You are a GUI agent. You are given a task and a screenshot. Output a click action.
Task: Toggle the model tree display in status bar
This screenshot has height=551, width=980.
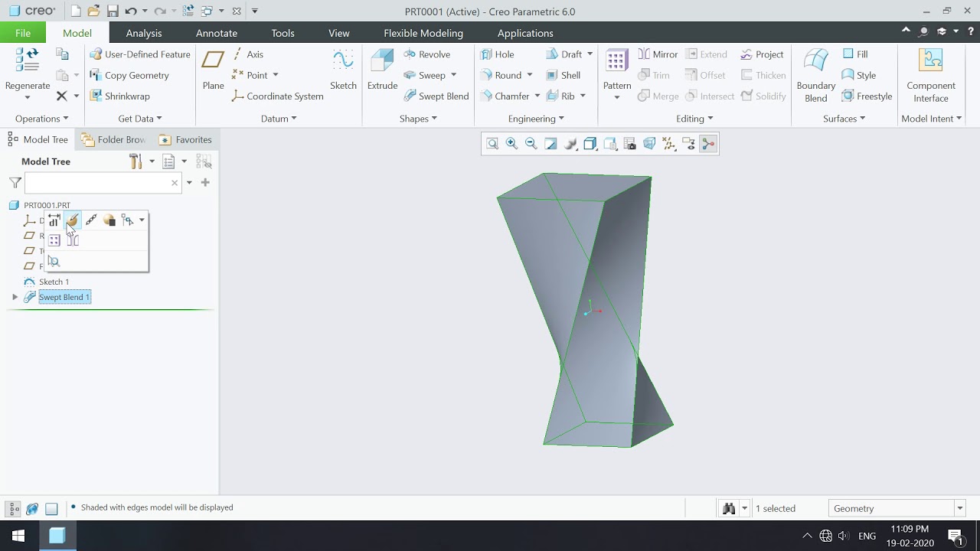tap(13, 508)
